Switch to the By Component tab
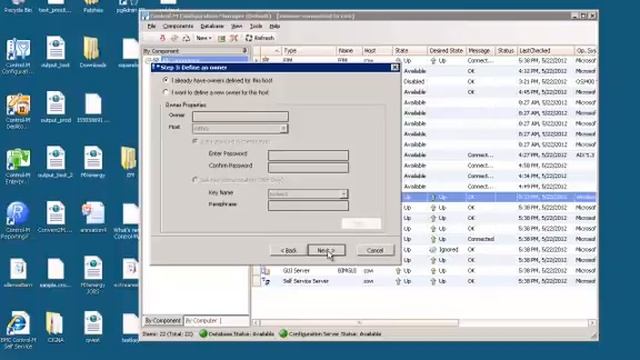Image resolution: width=640 pixels, height=360 pixels. (163, 321)
